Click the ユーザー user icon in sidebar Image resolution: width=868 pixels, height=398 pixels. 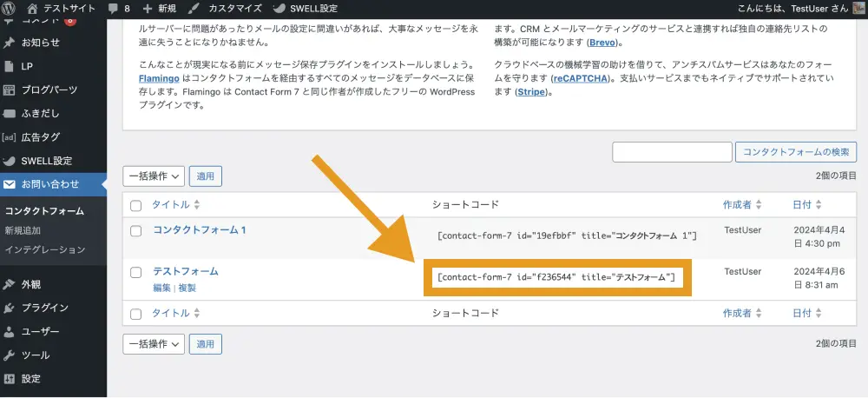coord(10,332)
